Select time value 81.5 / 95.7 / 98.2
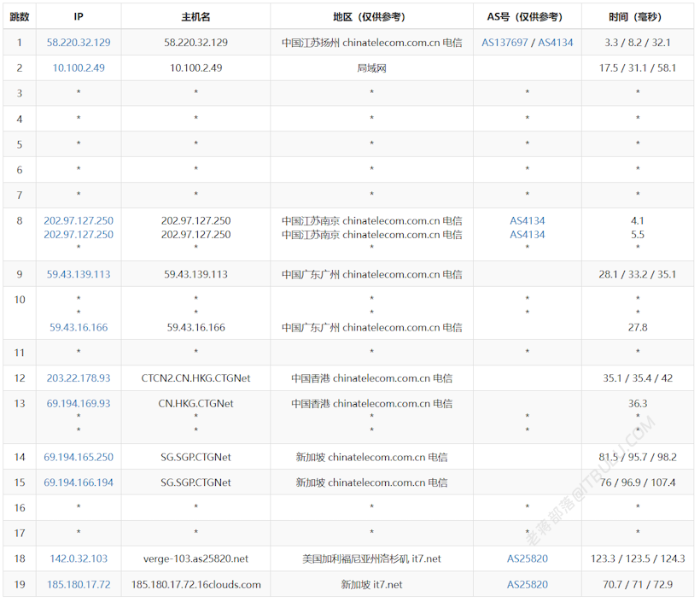 coord(638,457)
